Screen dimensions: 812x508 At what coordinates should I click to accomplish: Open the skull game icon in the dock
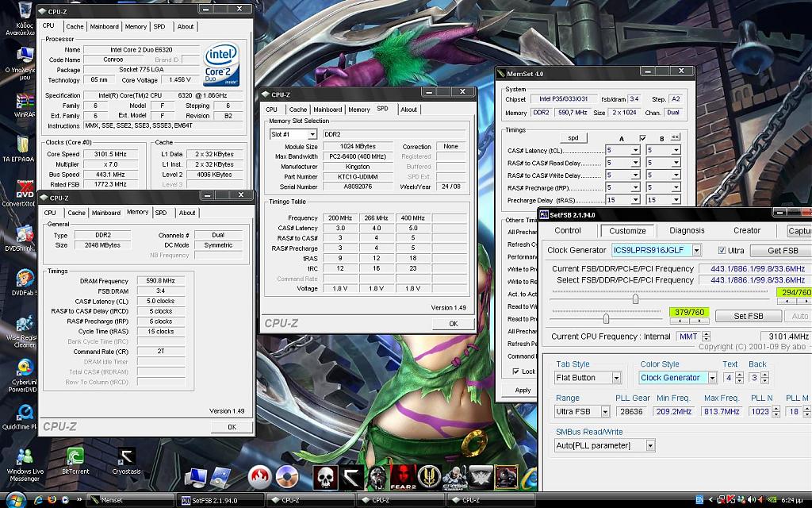(x=325, y=477)
